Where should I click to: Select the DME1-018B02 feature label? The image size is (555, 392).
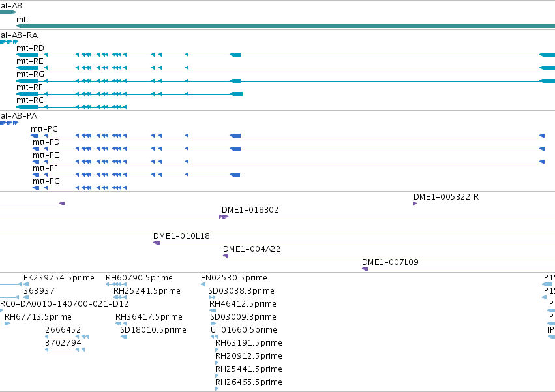coord(250,210)
